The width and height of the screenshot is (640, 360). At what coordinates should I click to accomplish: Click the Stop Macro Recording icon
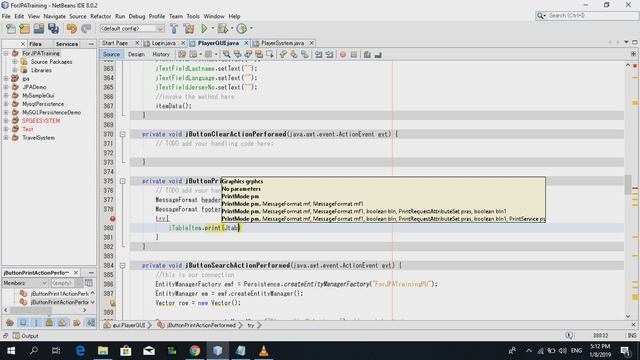(x=354, y=54)
